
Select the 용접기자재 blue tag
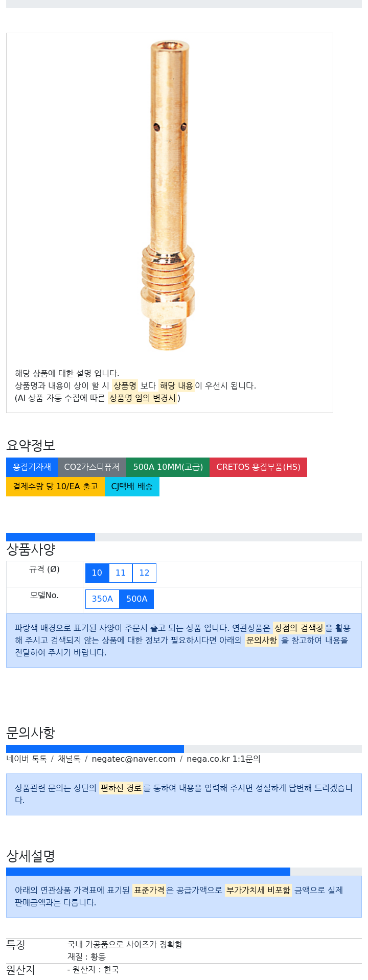pyautogui.click(x=32, y=467)
